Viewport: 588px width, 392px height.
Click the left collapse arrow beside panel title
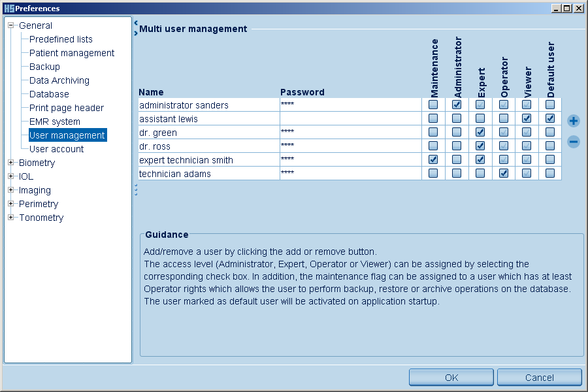[x=135, y=23]
